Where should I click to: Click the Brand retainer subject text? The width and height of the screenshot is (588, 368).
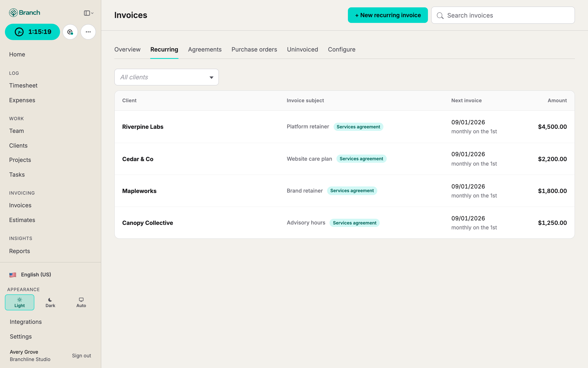305,191
